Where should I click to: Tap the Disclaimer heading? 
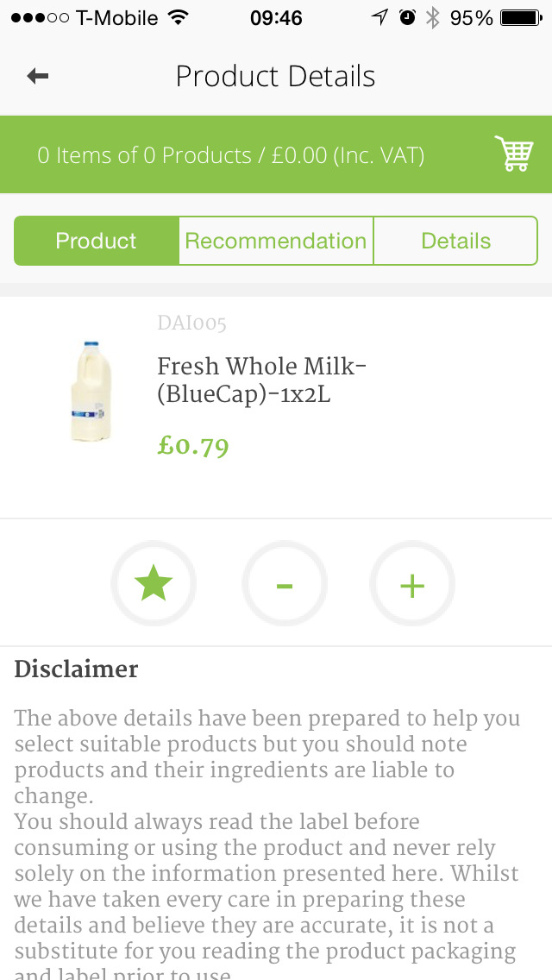[76, 669]
